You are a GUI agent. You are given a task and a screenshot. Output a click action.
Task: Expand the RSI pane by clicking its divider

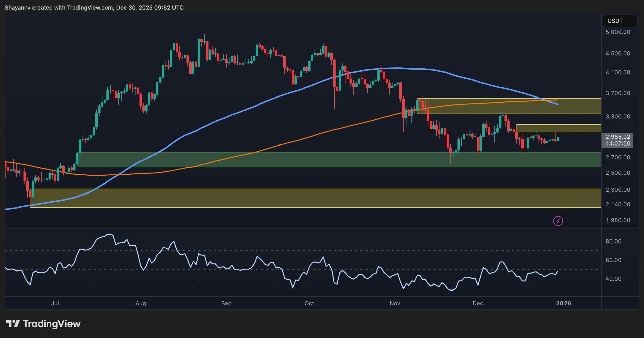point(302,227)
